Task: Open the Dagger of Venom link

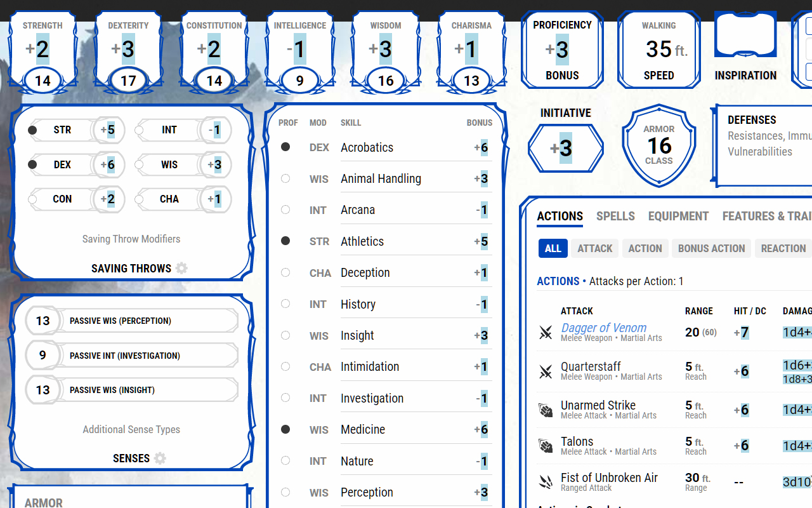Action: (x=603, y=328)
